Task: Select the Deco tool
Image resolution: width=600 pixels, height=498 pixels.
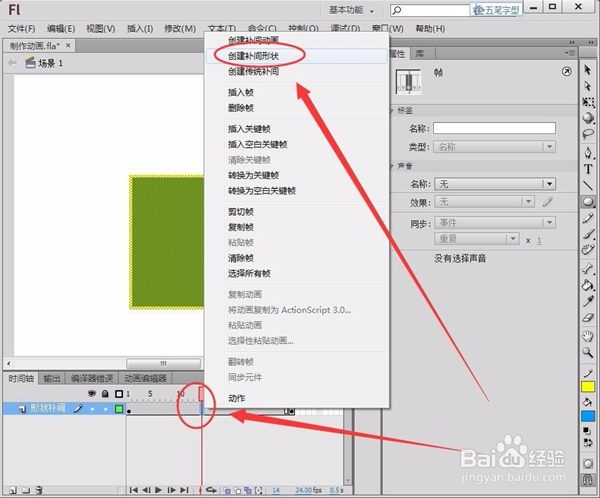Action: [588, 250]
